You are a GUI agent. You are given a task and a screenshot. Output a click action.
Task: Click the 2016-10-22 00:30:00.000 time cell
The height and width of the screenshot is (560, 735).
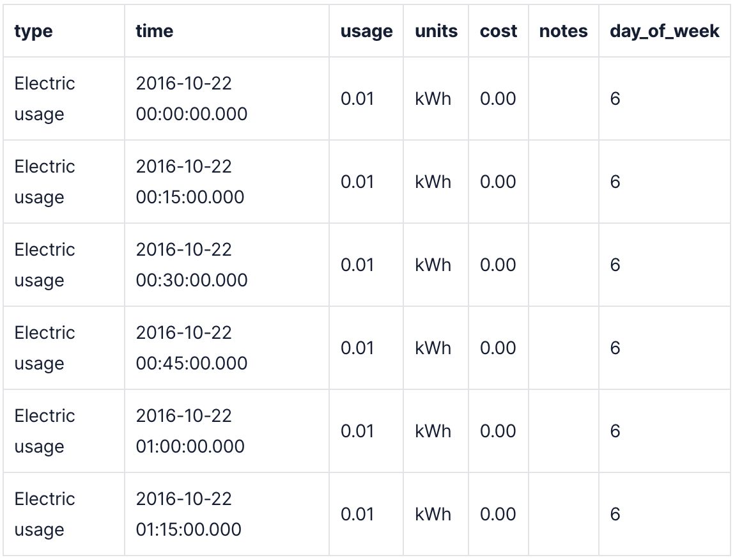(191, 265)
